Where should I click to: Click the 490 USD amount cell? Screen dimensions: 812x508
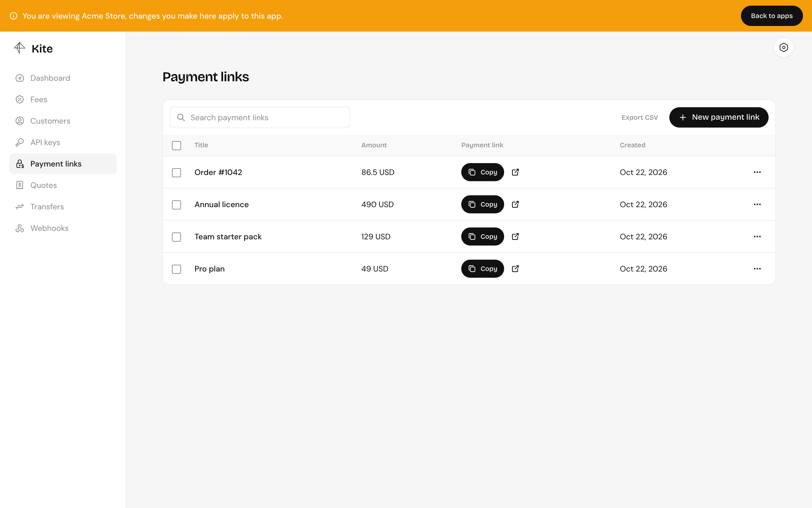(378, 204)
